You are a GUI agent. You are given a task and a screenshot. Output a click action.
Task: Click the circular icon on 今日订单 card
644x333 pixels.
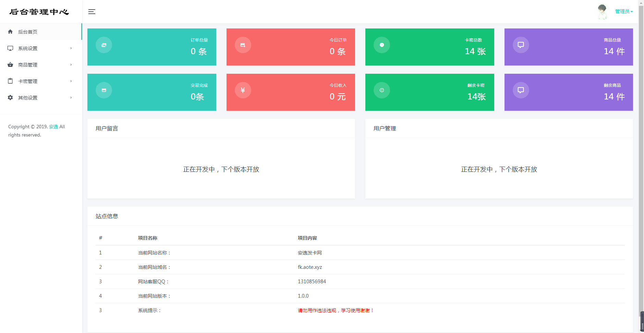point(243,45)
